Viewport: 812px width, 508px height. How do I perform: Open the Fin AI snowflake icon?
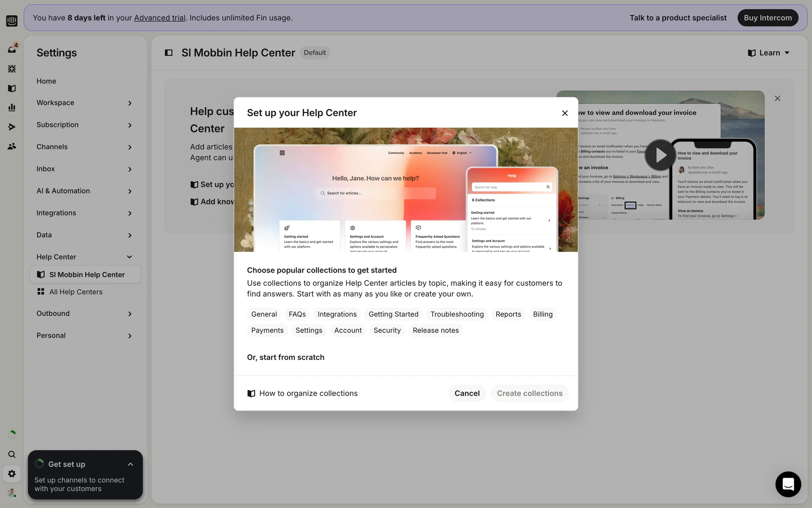click(12, 69)
